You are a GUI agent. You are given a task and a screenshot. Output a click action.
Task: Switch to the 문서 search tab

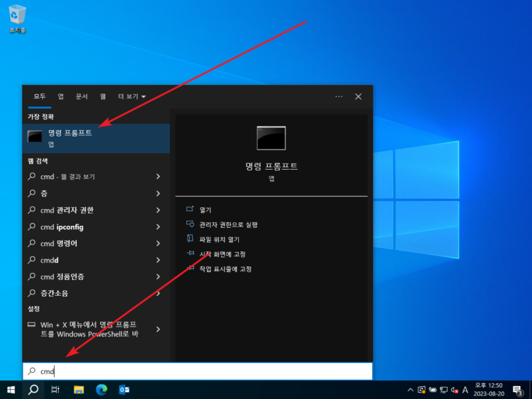pyautogui.click(x=82, y=97)
